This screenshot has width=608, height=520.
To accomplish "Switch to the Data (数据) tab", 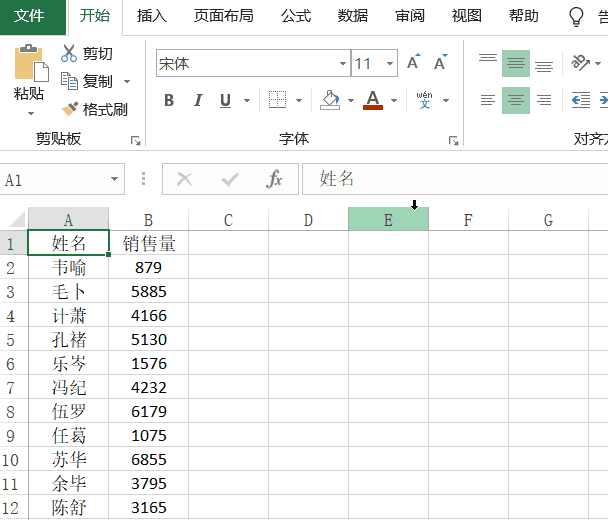I will (x=352, y=16).
